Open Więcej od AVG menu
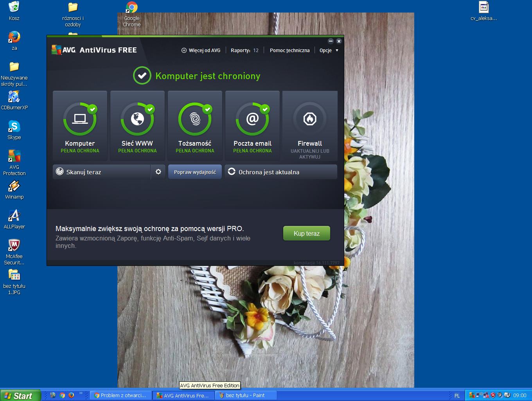The image size is (532, 401). tap(201, 51)
